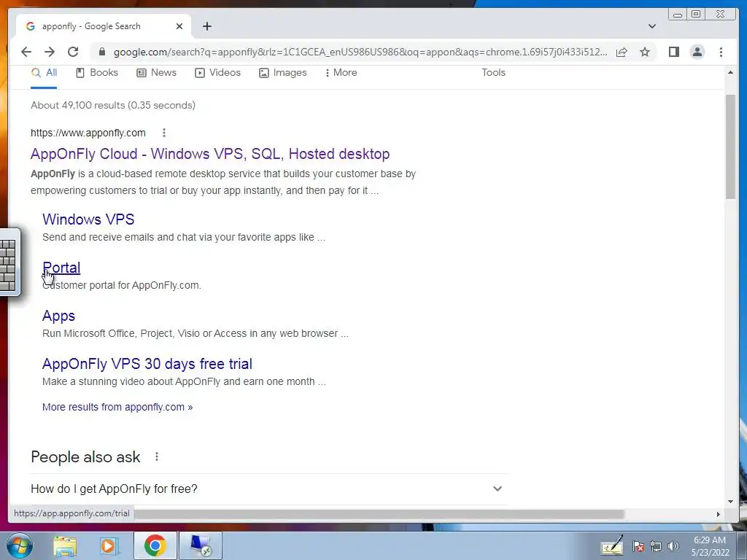This screenshot has height=560, width=747.
Task: Open Windows Explorer from the taskbar
Action: (x=65, y=546)
